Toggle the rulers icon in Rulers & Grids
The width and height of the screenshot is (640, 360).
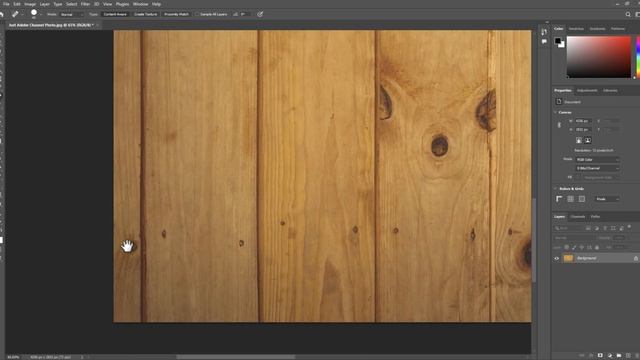(x=559, y=199)
